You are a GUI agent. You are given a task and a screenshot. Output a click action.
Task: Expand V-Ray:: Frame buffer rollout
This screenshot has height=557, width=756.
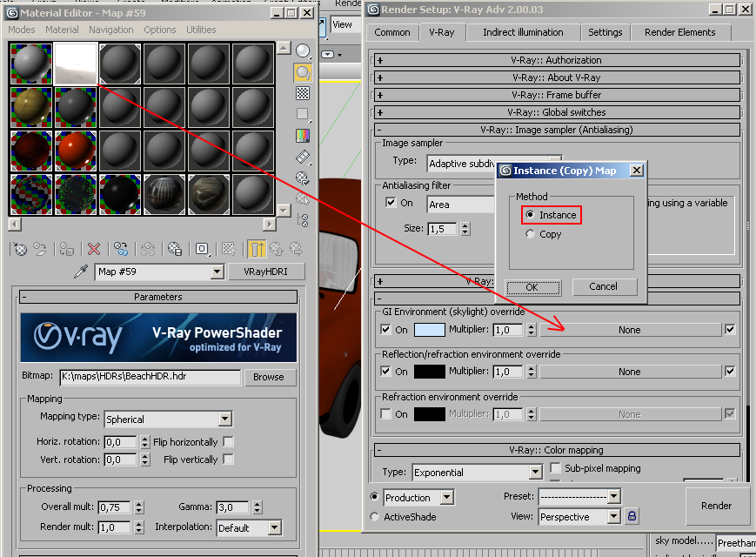[557, 95]
